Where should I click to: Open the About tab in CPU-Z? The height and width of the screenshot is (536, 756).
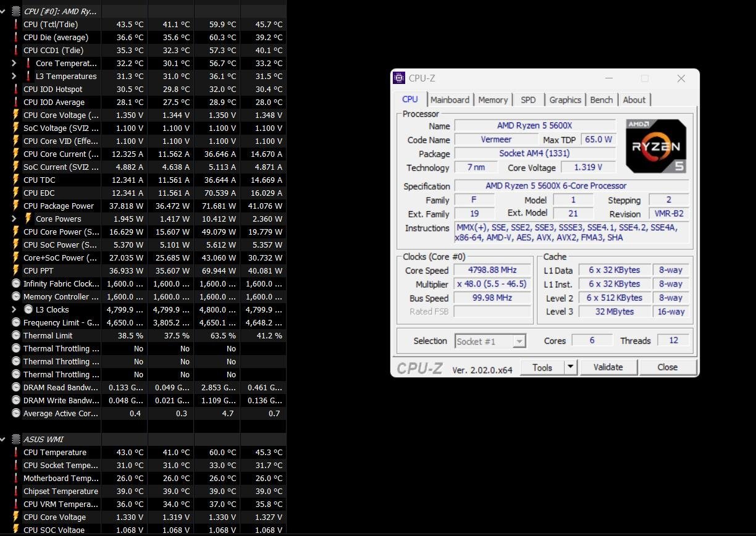click(x=634, y=100)
